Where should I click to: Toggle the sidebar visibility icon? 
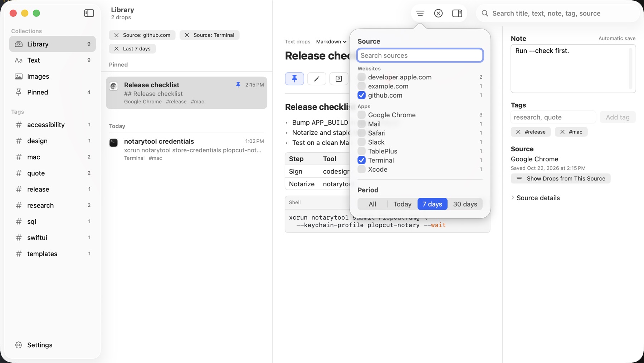(x=89, y=13)
